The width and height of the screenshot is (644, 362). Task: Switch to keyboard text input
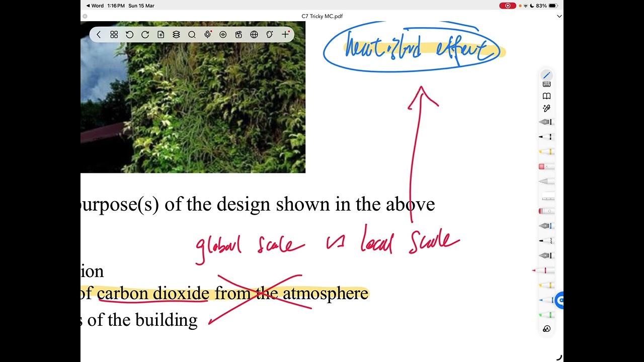tap(546, 84)
